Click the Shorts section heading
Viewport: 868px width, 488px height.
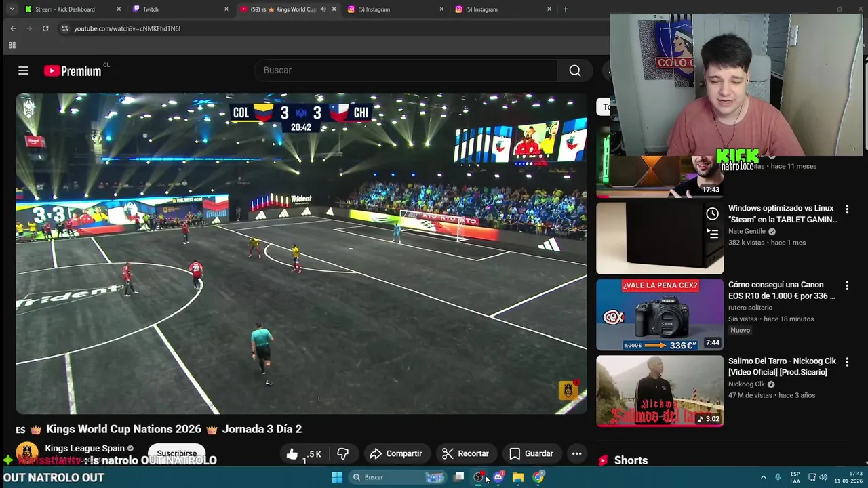click(x=631, y=460)
